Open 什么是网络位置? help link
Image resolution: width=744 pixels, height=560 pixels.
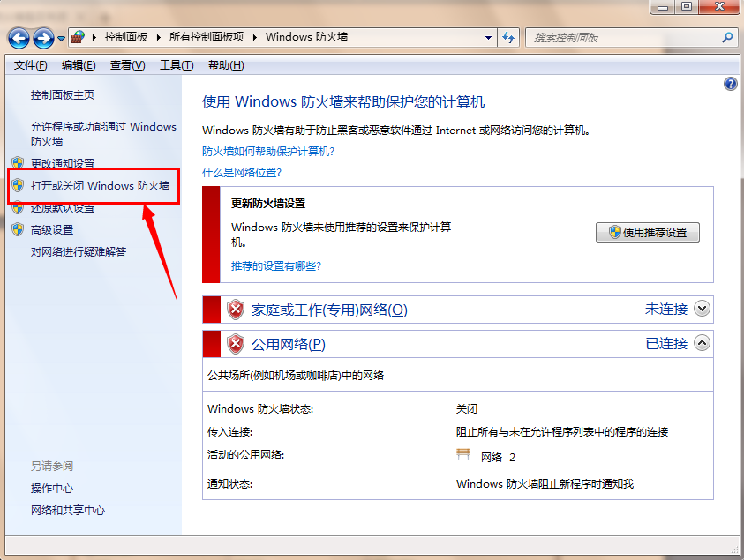(x=242, y=173)
